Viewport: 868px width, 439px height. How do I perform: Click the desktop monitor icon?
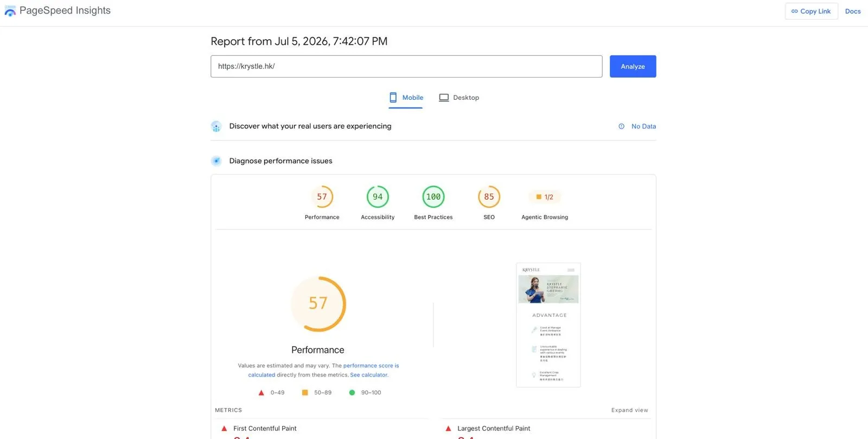[x=444, y=98]
